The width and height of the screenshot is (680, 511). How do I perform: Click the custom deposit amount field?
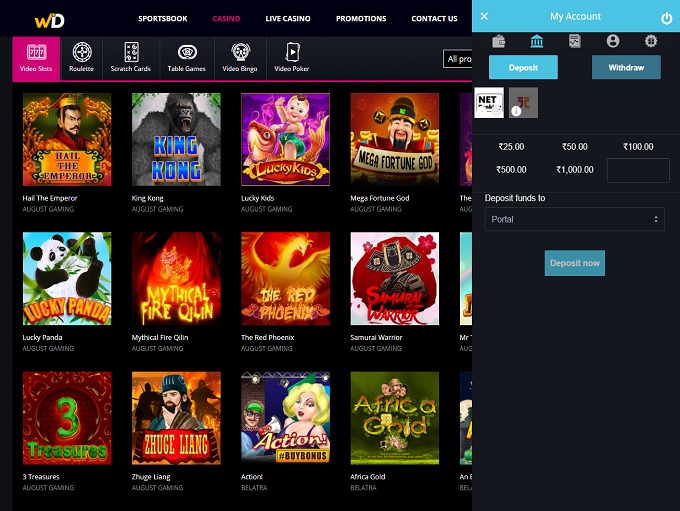point(638,170)
